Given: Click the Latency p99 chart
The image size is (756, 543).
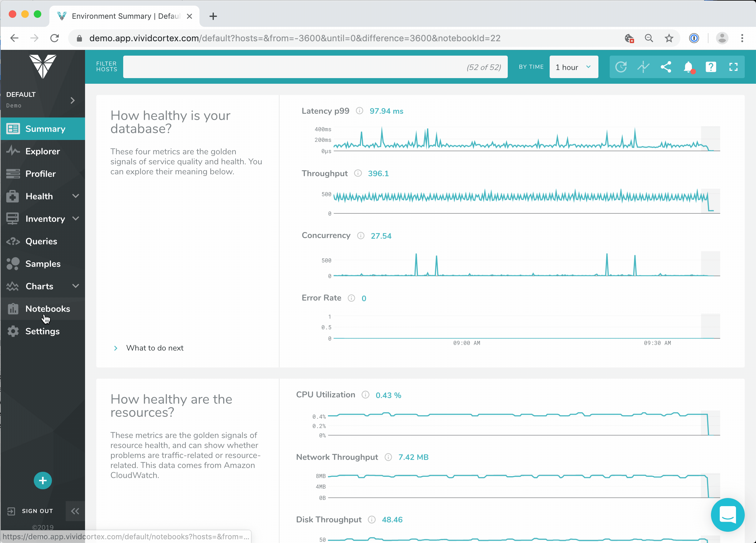Looking at the screenshot, I should [527, 139].
